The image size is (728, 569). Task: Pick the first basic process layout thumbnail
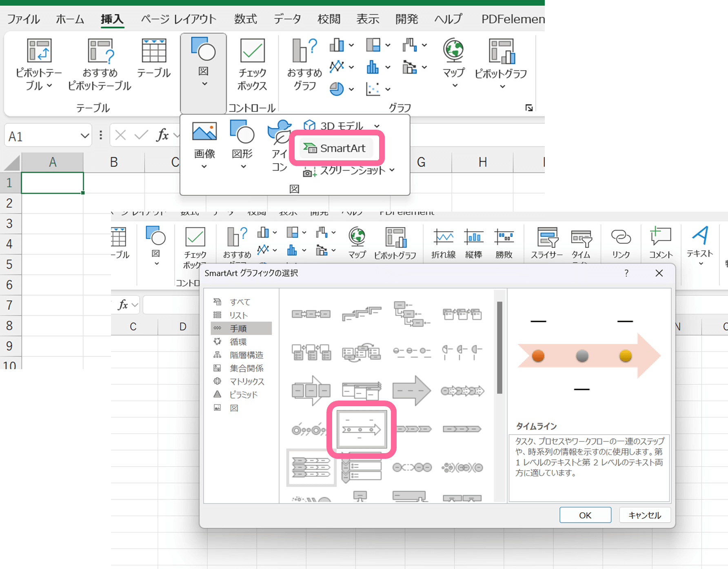(311, 314)
